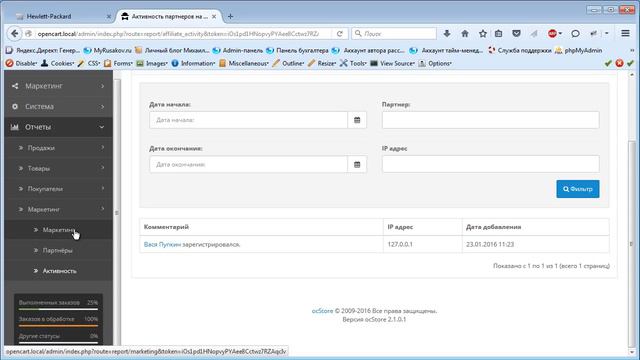Go to the browser home page icon
This screenshot has height=360, width=640.
(465, 33)
